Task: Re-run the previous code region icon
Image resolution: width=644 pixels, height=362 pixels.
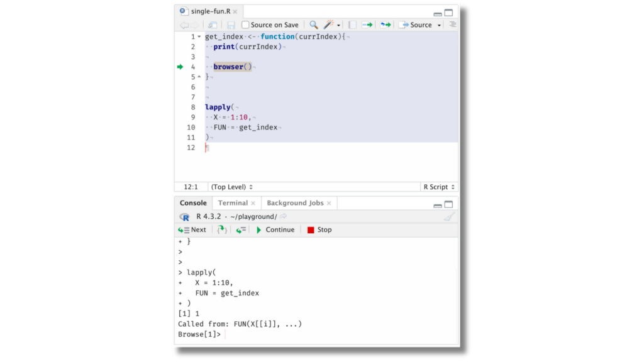Action: (x=385, y=25)
